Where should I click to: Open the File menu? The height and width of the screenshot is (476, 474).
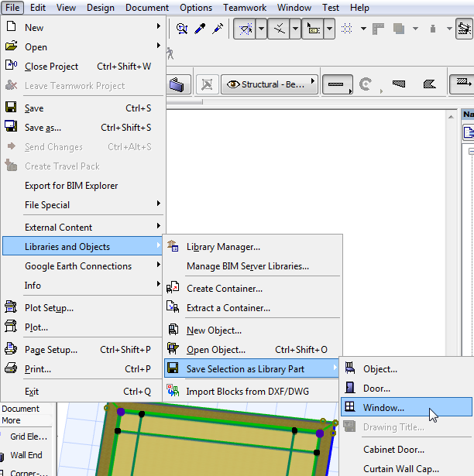coord(12,7)
